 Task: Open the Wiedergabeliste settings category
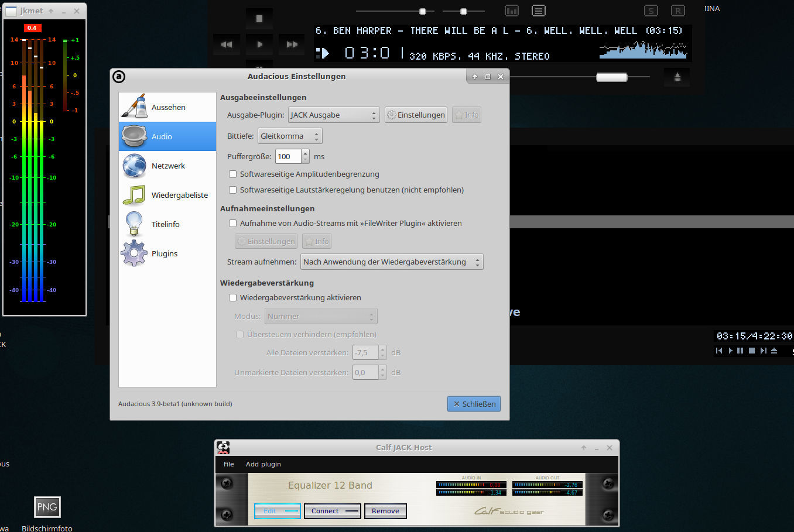click(x=167, y=195)
